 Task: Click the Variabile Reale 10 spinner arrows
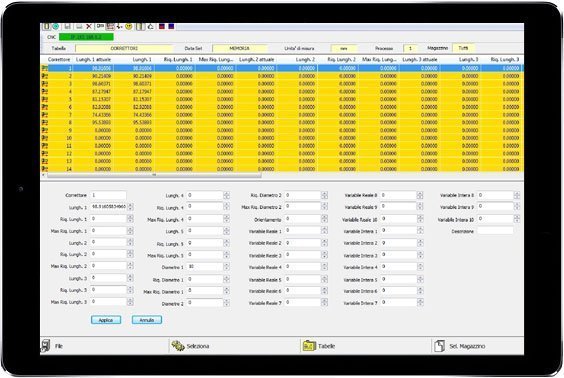(420, 219)
